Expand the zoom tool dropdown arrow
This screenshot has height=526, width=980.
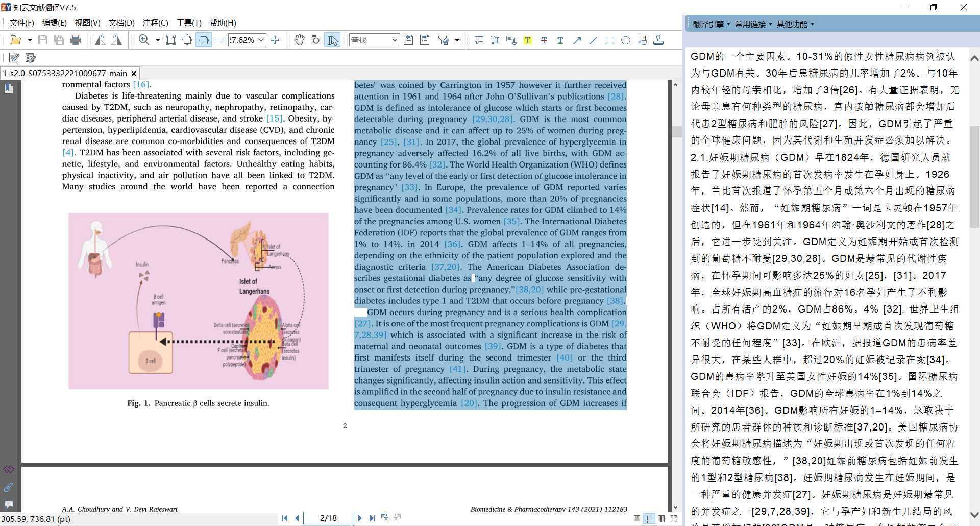[x=158, y=40]
